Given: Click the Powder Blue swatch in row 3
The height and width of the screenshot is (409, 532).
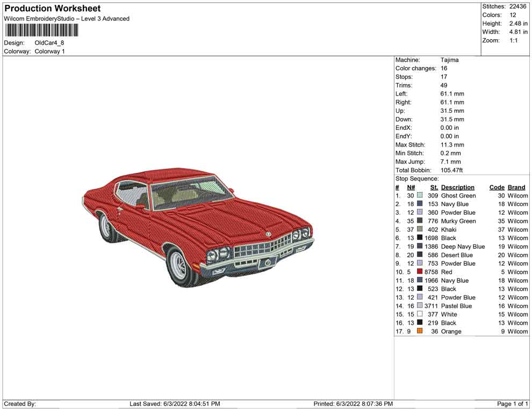Looking at the screenshot, I should point(420,212).
